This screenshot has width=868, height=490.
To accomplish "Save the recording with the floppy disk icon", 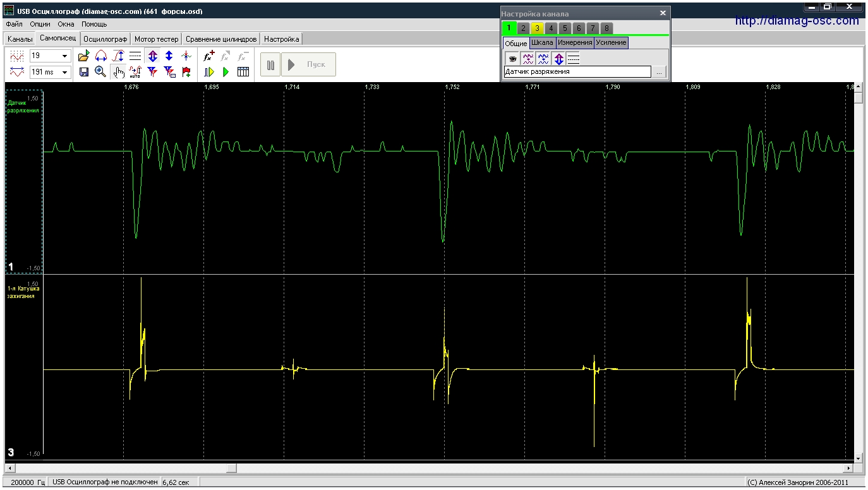I will [x=84, y=72].
